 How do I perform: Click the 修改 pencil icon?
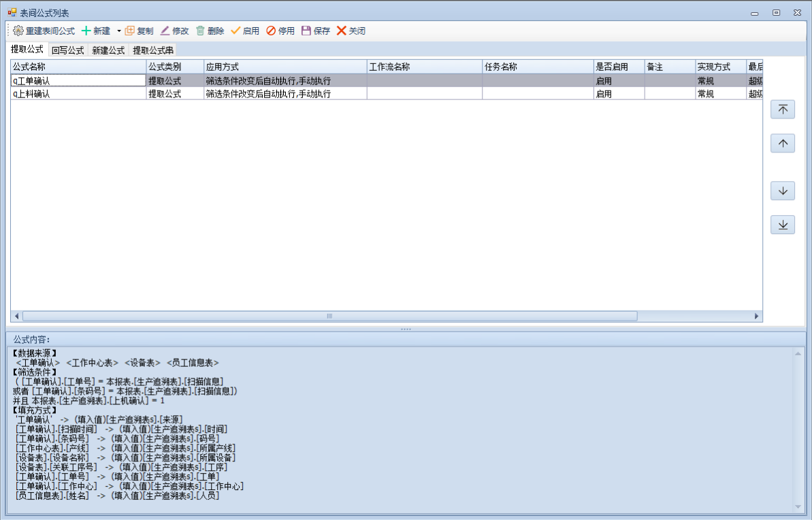pyautogui.click(x=165, y=31)
